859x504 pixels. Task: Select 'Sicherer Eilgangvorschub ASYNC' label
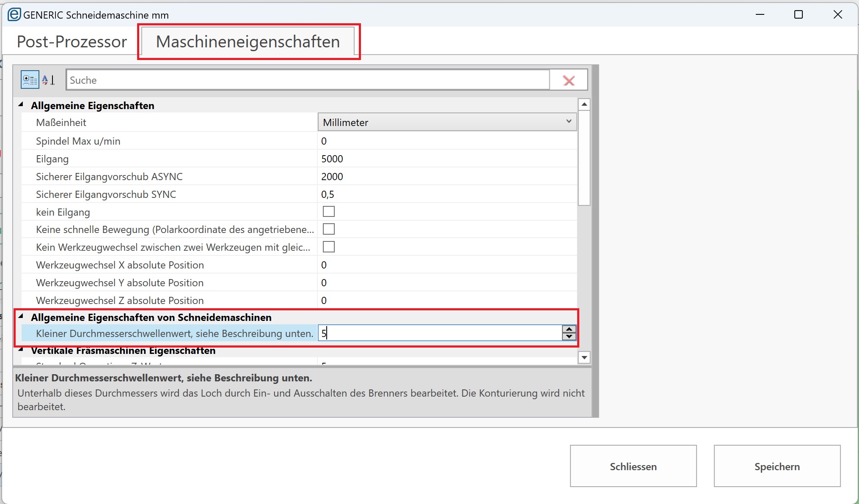[x=109, y=176]
